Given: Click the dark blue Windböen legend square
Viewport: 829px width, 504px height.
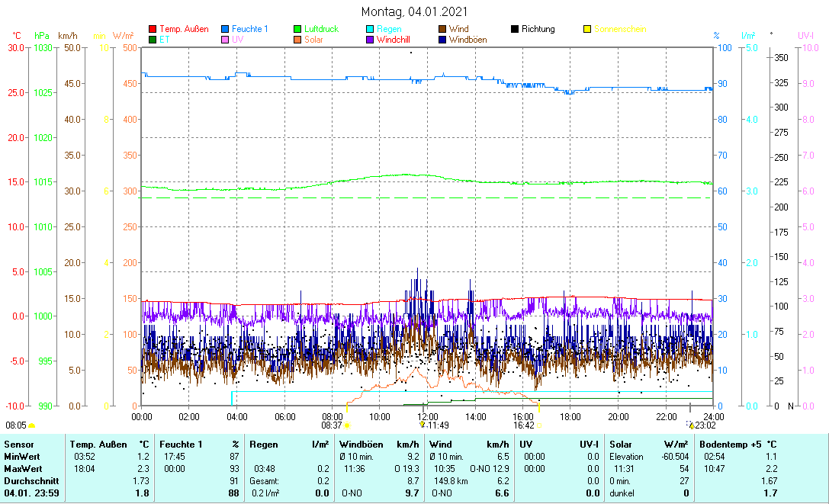Looking at the screenshot, I should tap(443, 40).
